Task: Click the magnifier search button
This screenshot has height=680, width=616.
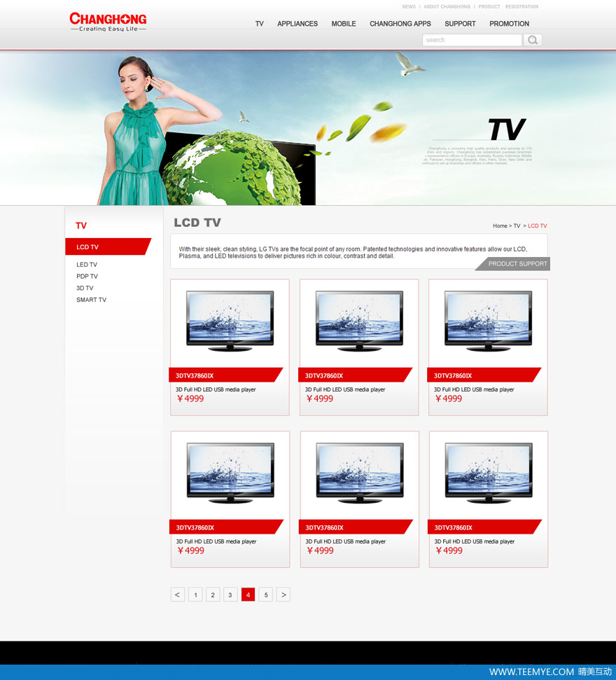Action: pos(533,40)
